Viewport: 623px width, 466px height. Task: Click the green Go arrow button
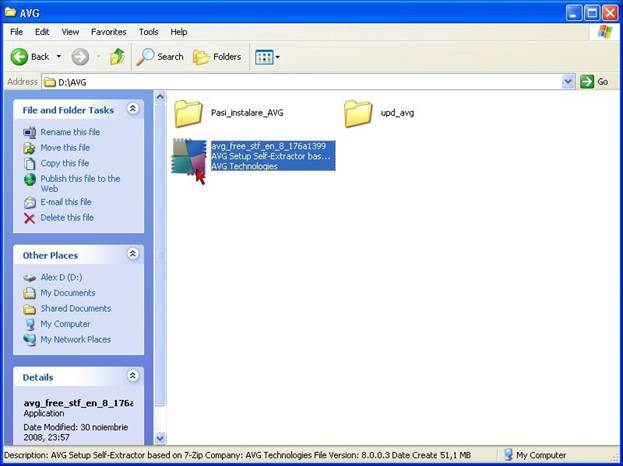[x=586, y=82]
